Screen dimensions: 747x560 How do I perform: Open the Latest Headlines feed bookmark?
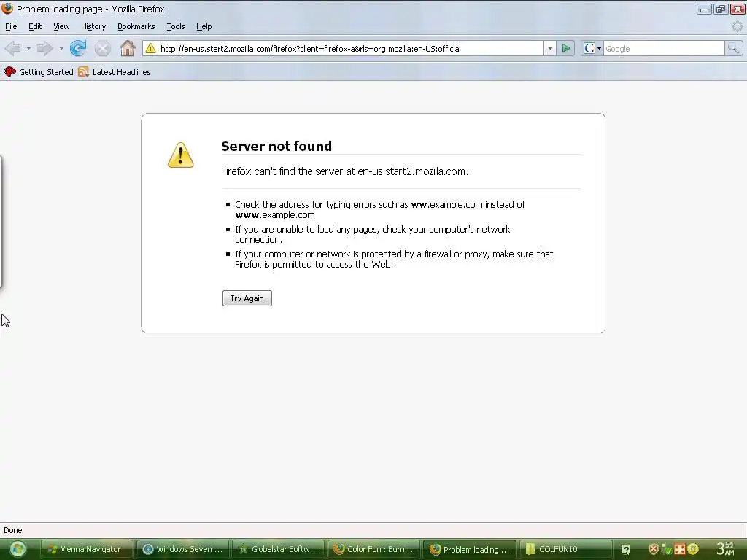tap(115, 72)
